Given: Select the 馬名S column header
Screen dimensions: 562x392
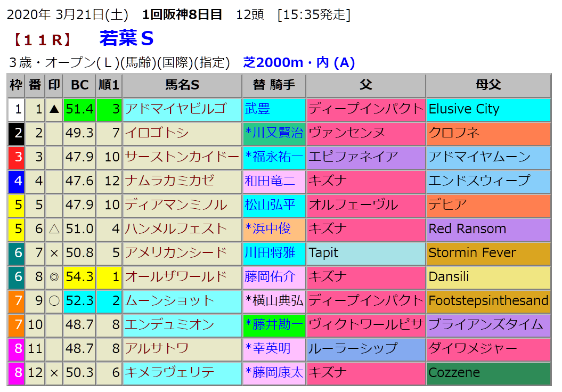Looking at the screenshot, I should [x=182, y=85].
